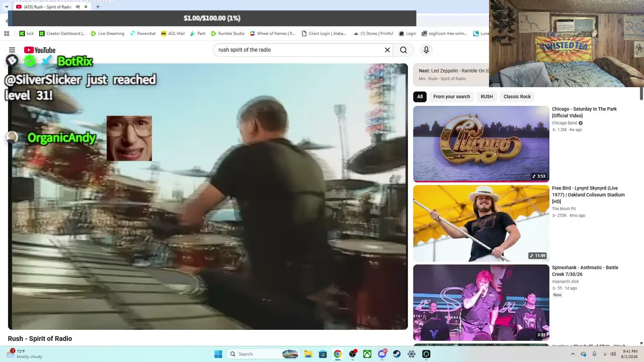Open the Client Login bookmark
This screenshot has height=362, width=644.
click(324, 34)
